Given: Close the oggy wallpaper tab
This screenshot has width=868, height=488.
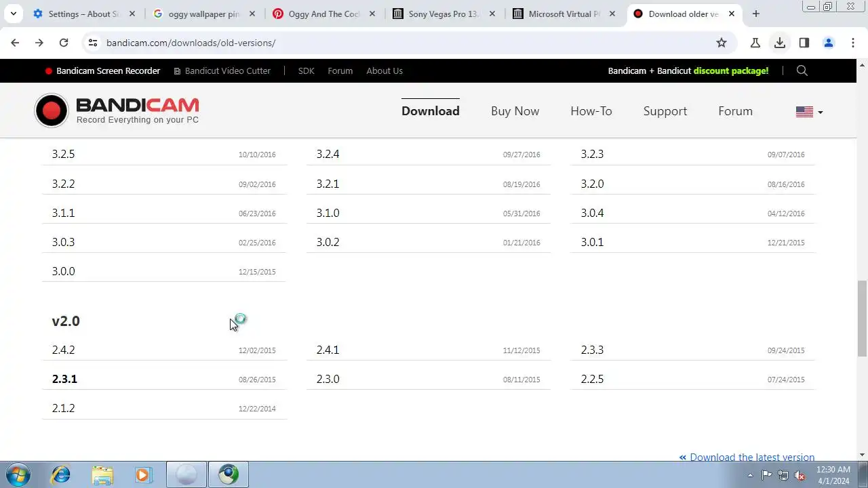Looking at the screenshot, I should click(252, 14).
